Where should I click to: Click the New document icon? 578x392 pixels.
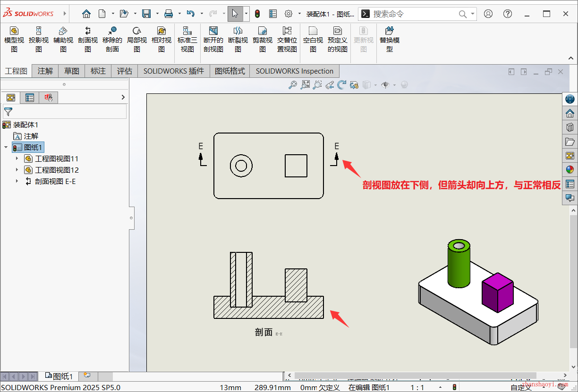[102, 14]
